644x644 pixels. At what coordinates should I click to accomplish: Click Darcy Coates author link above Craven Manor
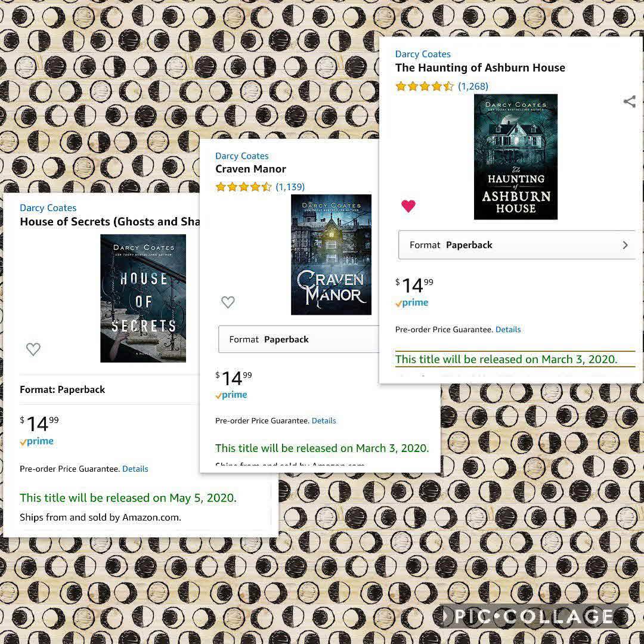point(242,156)
